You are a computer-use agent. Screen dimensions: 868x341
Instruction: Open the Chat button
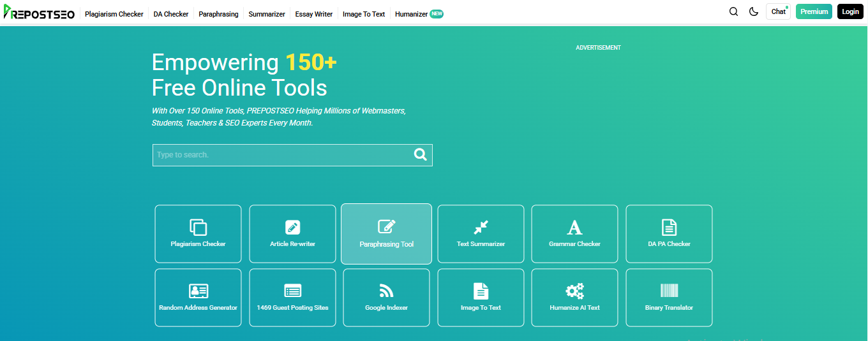[x=778, y=11]
